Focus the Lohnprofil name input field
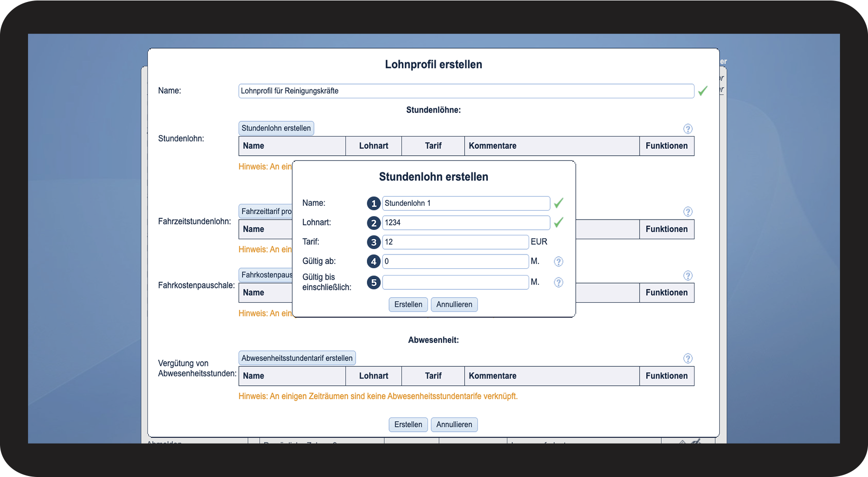This screenshot has width=868, height=477. coord(466,91)
